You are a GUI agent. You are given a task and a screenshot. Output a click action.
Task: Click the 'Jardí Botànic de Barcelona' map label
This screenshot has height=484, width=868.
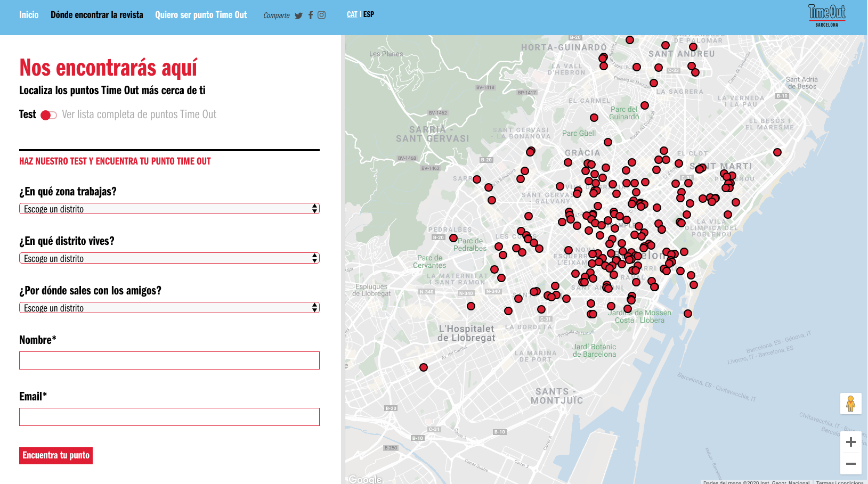(594, 350)
